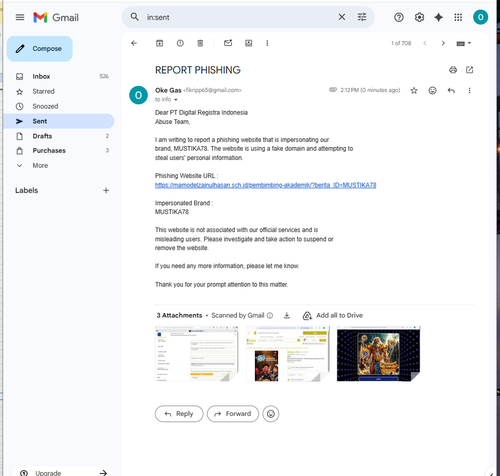Star the REPORT PHISHING message
Viewport: 500px width, 476px height.
(x=414, y=90)
